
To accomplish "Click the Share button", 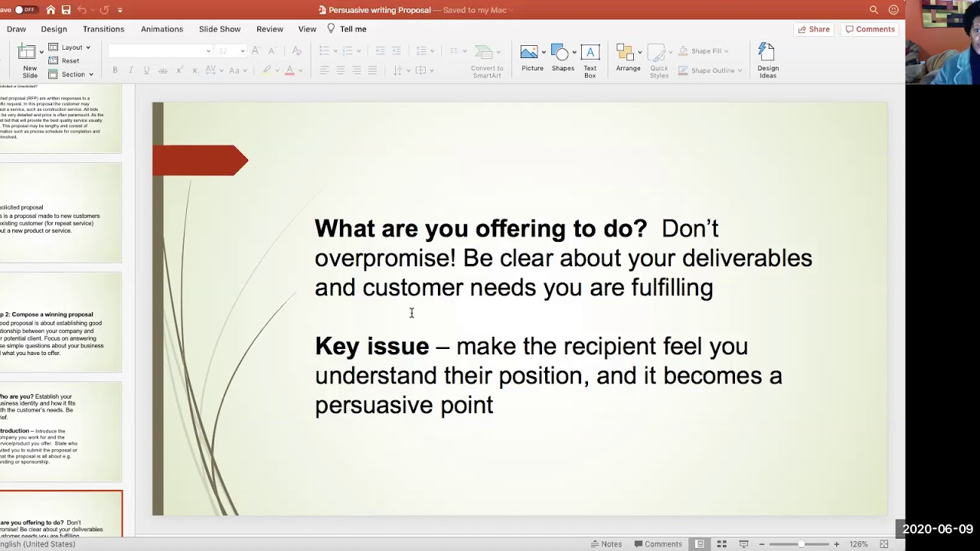I will click(x=814, y=29).
